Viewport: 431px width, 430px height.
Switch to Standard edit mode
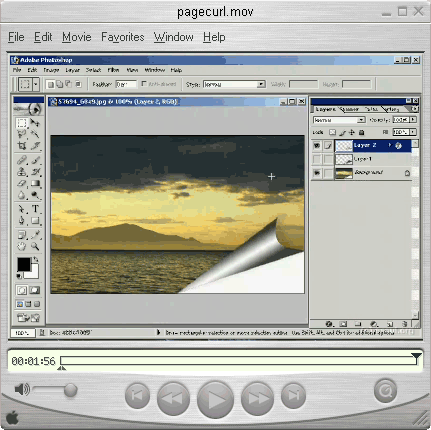tap(22, 290)
